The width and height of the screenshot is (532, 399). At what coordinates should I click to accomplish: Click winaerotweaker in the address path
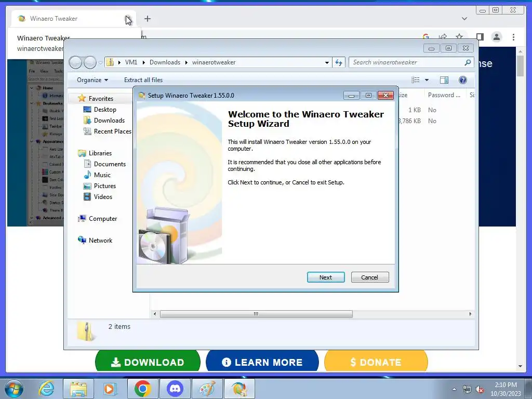point(214,62)
